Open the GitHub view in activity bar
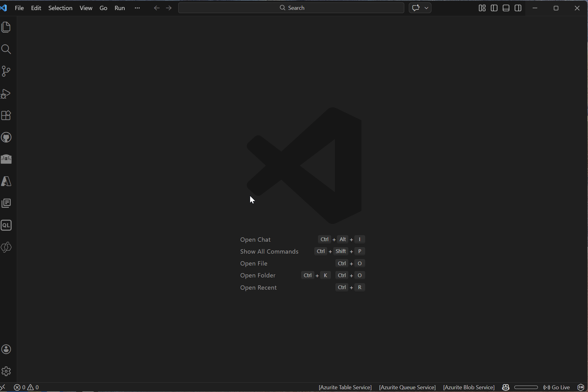Viewport: 588px width, 392px height. click(x=6, y=137)
